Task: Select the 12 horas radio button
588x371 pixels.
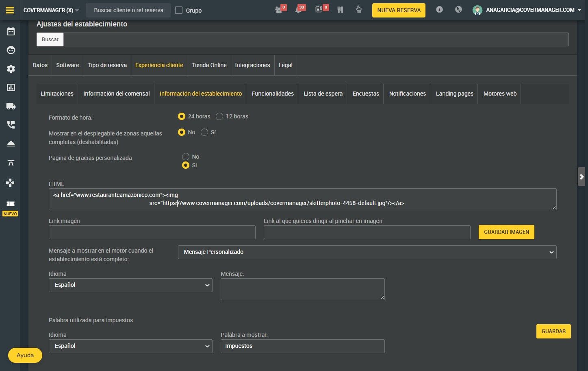Action: (219, 116)
